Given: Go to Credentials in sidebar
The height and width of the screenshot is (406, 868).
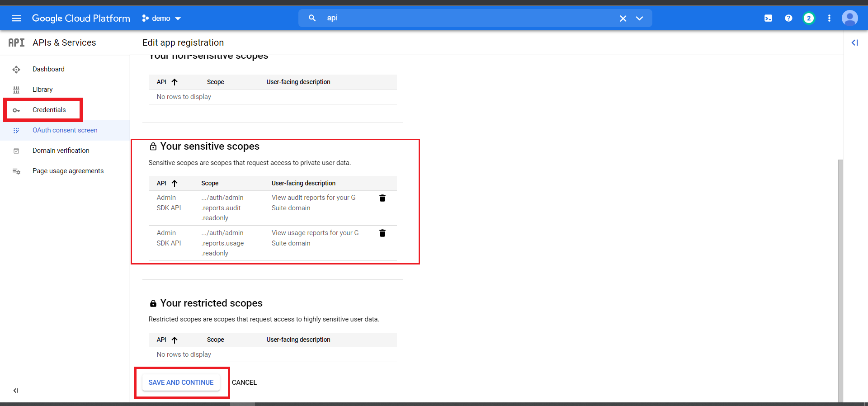Looking at the screenshot, I should [x=49, y=110].
